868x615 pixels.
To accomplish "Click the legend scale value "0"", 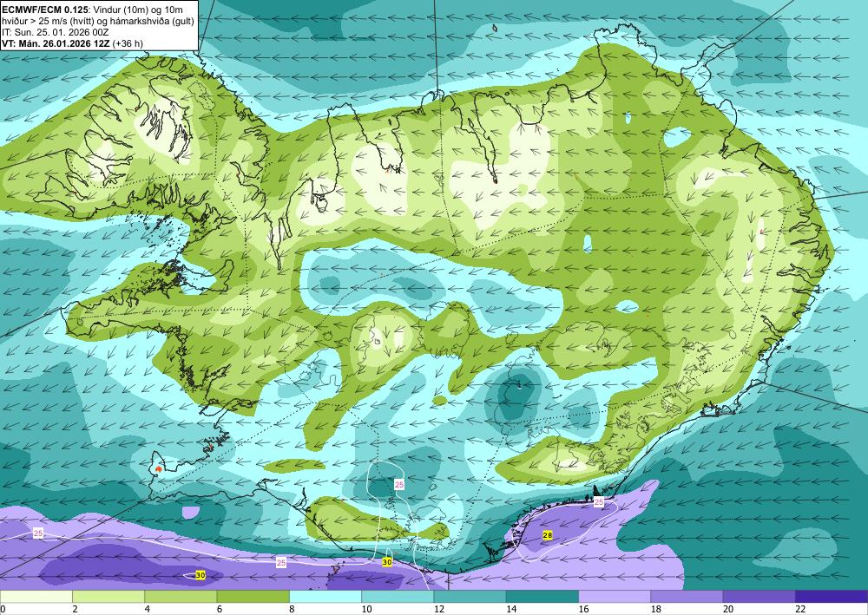I will tap(3, 610).
